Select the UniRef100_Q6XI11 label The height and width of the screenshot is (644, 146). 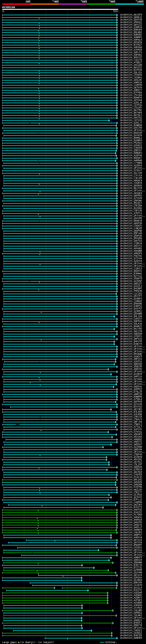pos(131,550)
